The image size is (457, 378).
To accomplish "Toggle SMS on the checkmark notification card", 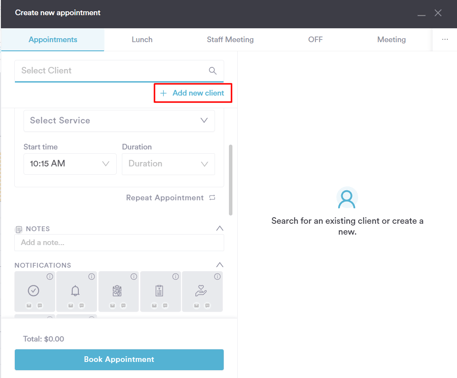I will [x=40, y=305].
